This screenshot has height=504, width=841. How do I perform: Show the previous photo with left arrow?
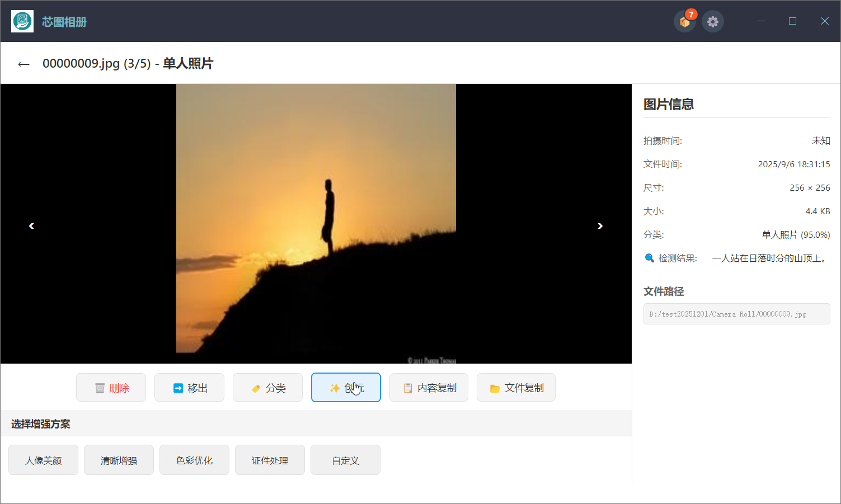click(x=31, y=226)
